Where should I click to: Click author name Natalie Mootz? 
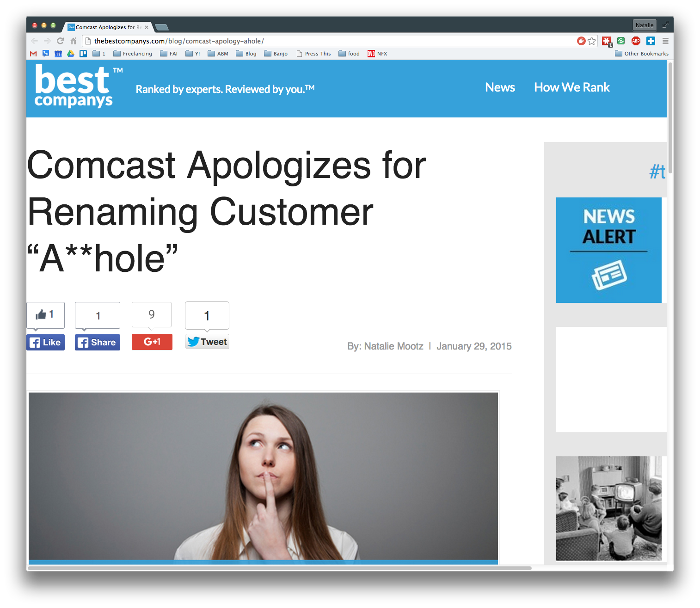click(x=393, y=346)
